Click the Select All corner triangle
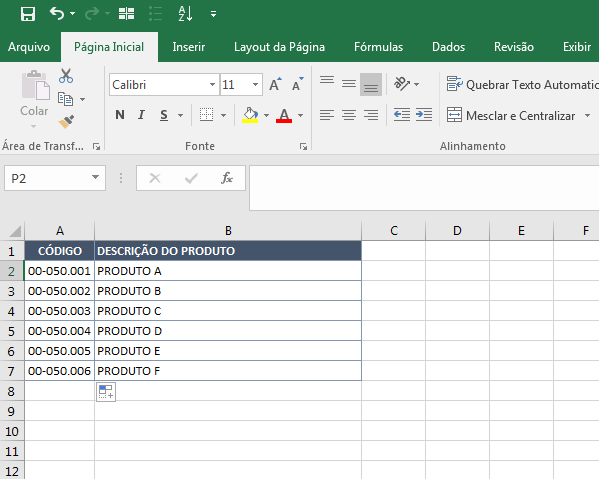 15,231
